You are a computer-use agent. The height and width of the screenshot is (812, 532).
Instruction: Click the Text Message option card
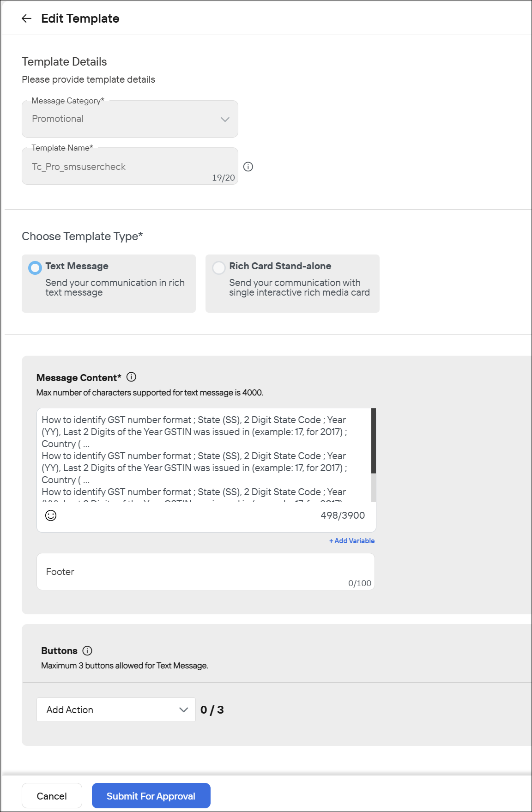[109, 284]
